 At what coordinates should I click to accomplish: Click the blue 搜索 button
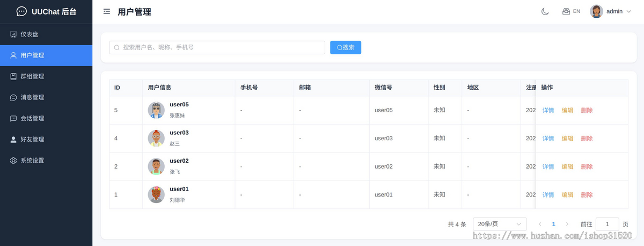[x=346, y=47]
